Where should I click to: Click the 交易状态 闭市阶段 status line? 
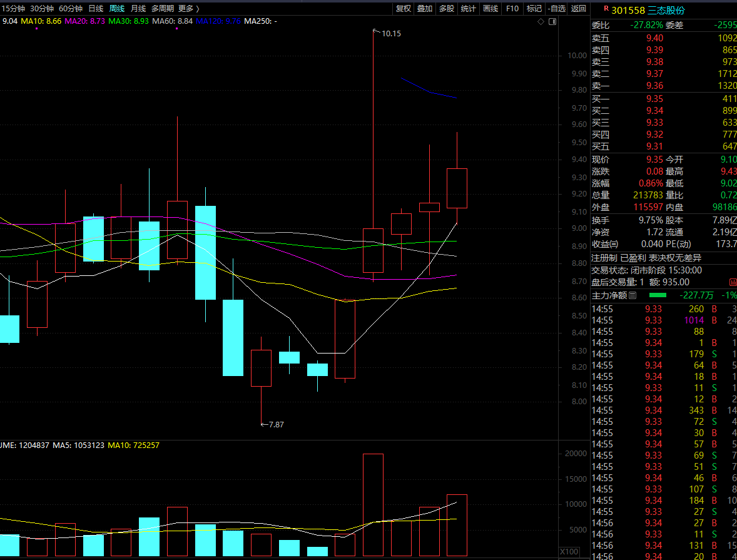646,270
